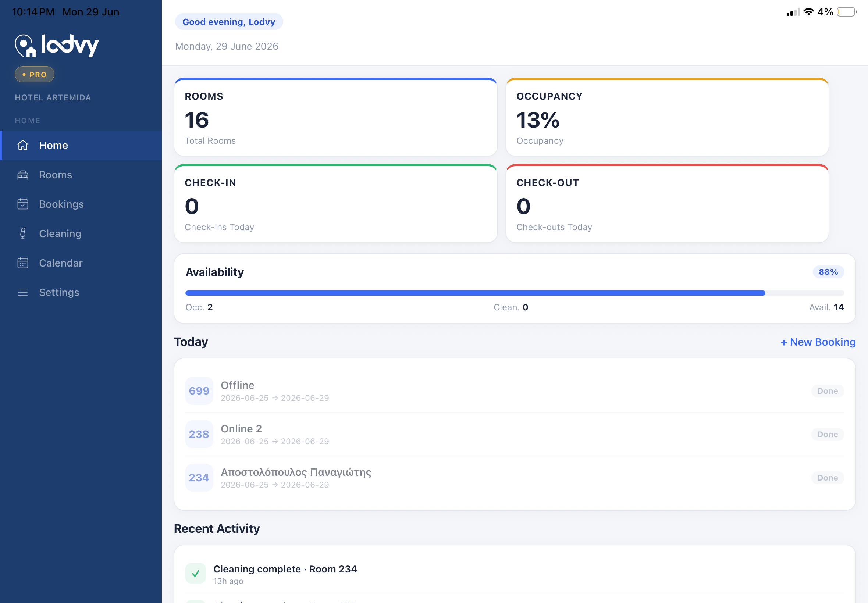Click the PRO badge

point(34,74)
